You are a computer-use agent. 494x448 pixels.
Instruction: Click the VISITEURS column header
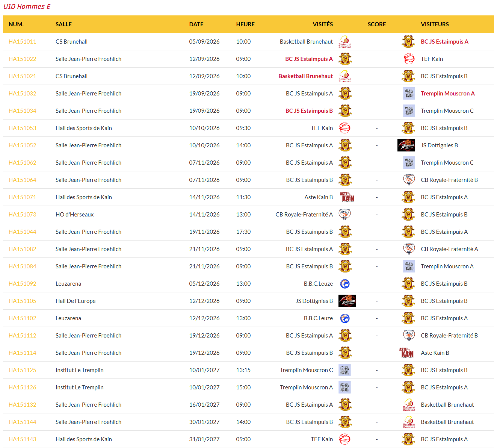tap(435, 24)
